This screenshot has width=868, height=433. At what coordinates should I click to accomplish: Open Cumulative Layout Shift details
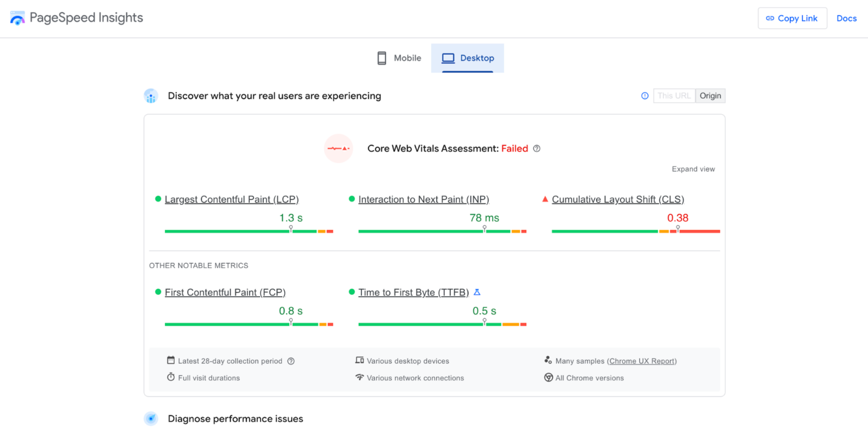[618, 199]
